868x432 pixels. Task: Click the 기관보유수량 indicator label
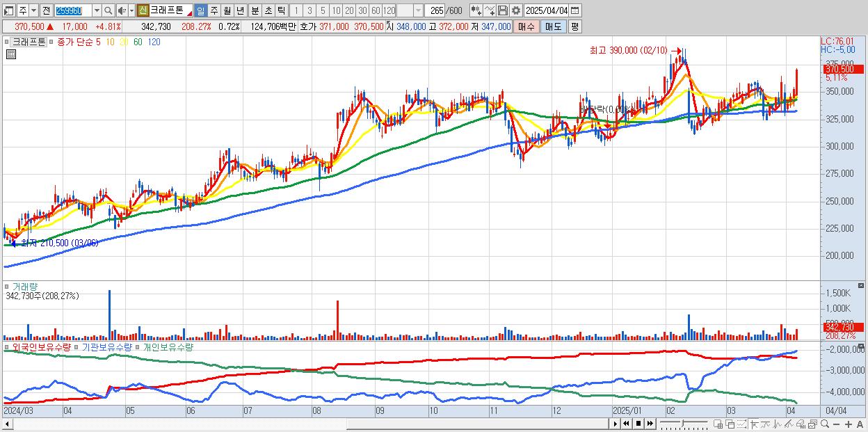point(107,346)
